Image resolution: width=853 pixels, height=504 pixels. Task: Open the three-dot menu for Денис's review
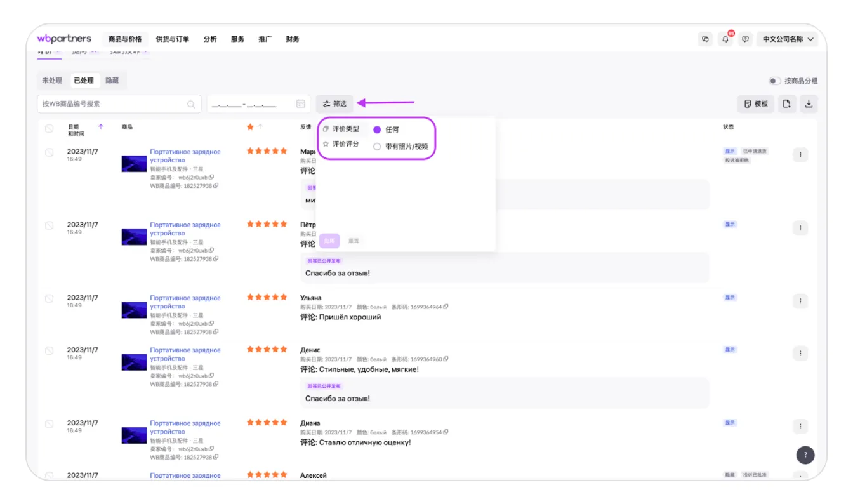click(800, 353)
